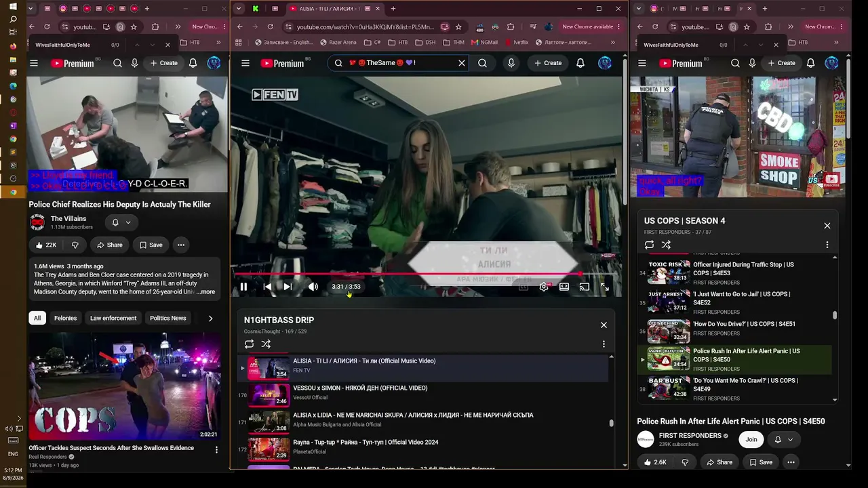The height and width of the screenshot is (488, 868).
Task: Show more filter chips in left window
Action: (x=210, y=318)
